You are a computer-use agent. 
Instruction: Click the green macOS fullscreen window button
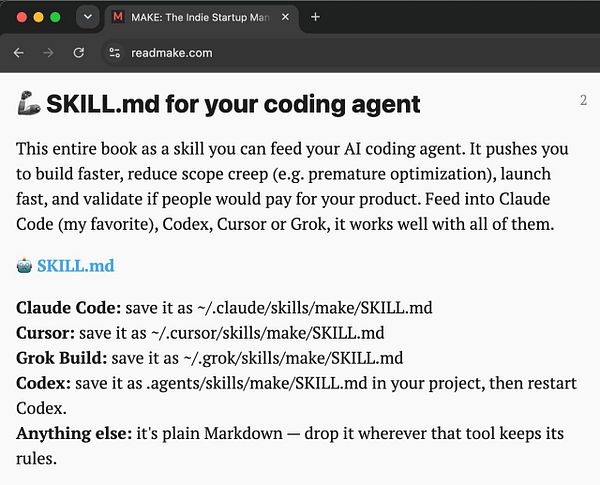(55, 17)
